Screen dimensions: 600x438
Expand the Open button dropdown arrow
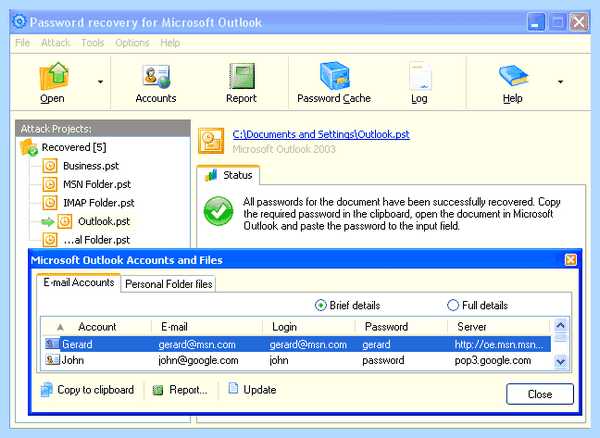coord(100,81)
